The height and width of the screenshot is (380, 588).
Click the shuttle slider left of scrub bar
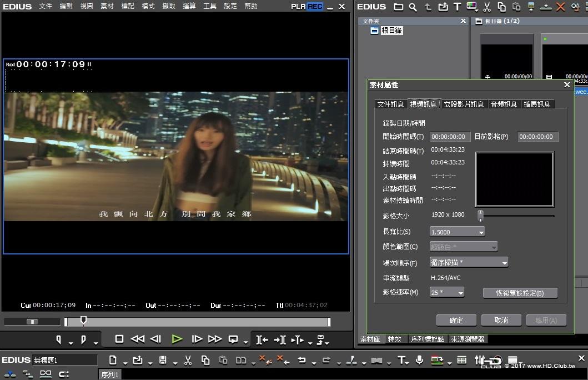click(x=32, y=322)
